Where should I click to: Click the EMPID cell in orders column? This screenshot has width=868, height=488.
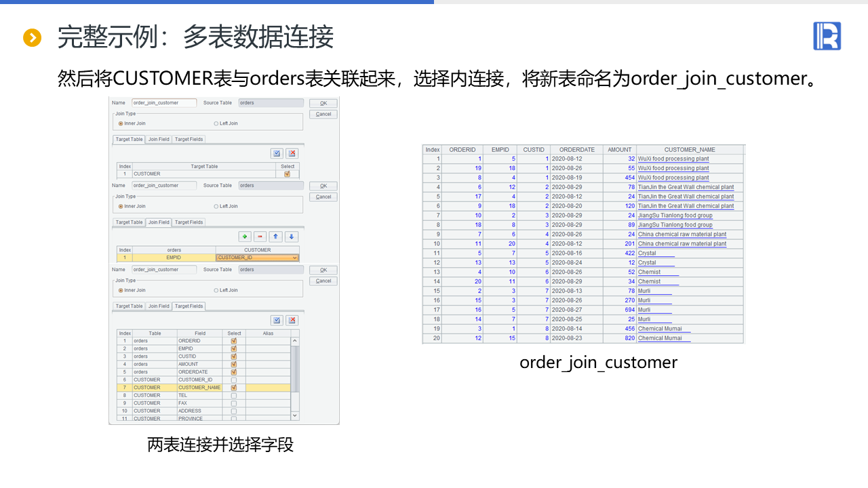tap(174, 258)
